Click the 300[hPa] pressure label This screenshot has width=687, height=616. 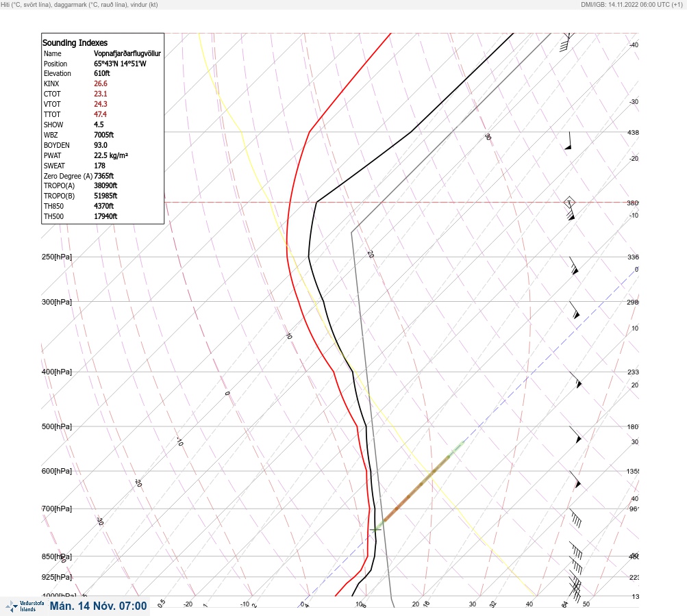[57, 302]
